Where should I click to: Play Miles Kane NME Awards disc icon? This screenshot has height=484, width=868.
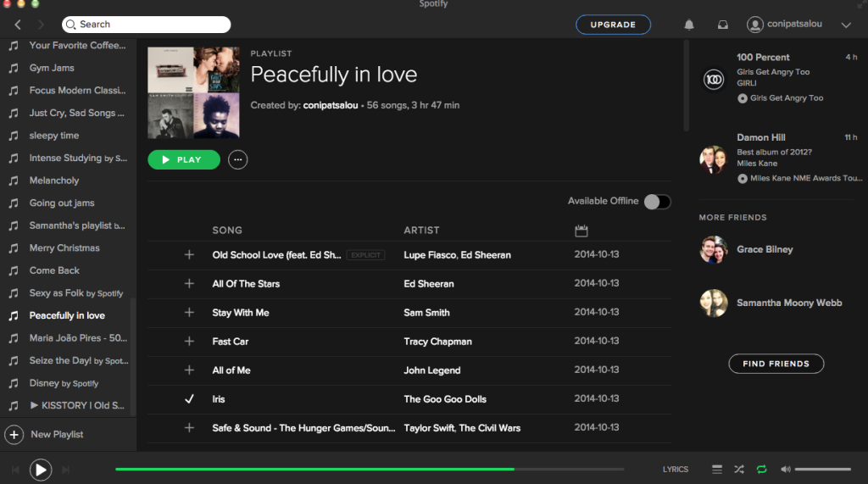[743, 178]
